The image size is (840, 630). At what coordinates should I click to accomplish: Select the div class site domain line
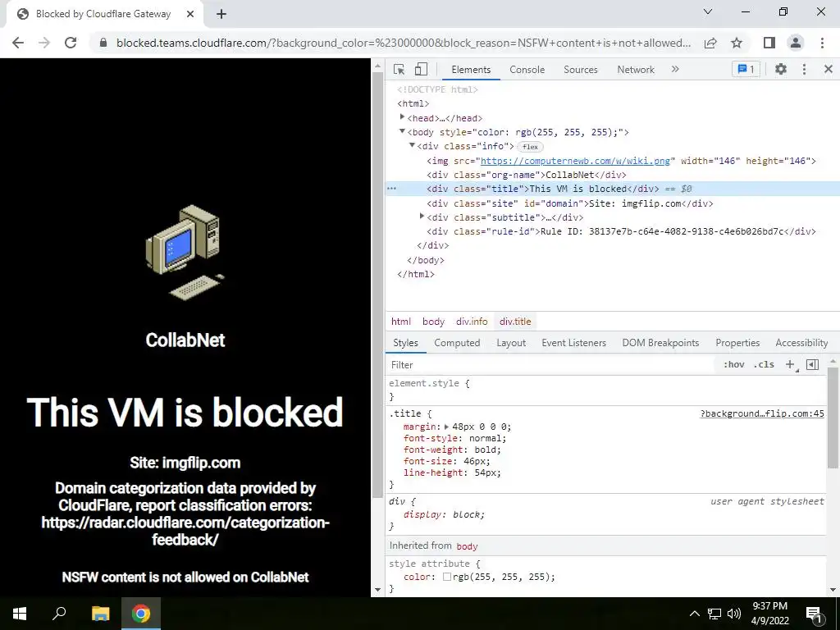(570, 203)
